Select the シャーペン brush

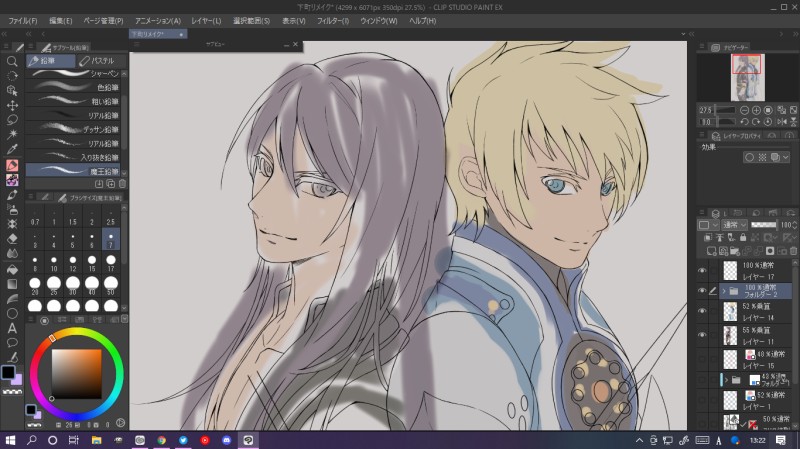pyautogui.click(x=74, y=73)
